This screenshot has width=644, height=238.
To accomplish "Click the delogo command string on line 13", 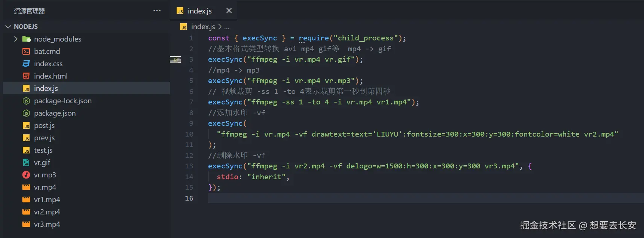I will [x=383, y=166].
